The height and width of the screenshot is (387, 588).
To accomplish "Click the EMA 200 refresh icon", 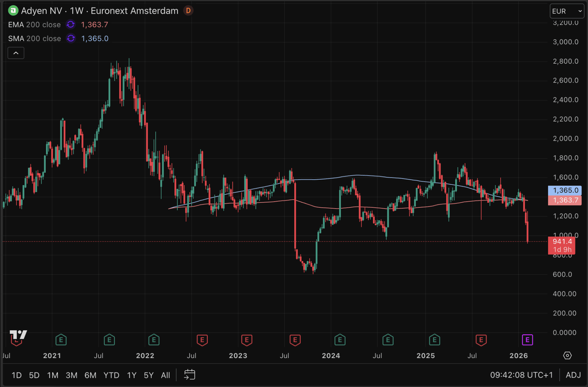I will [71, 25].
